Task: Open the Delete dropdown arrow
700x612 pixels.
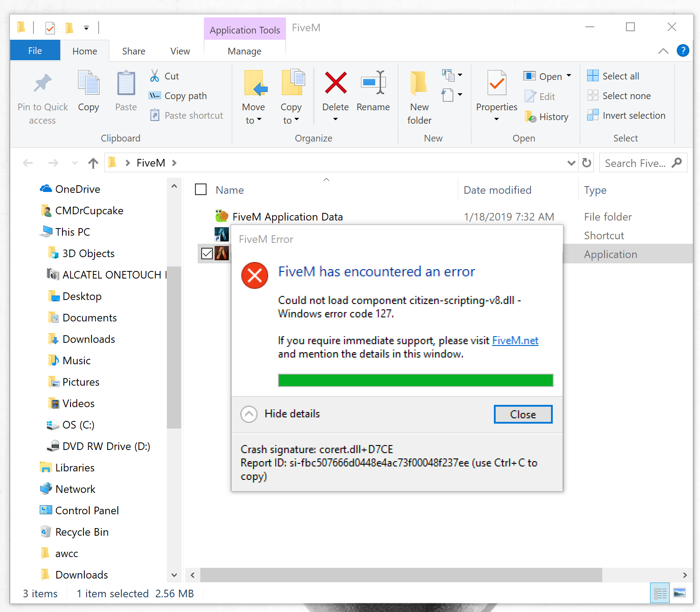Action: [x=336, y=119]
